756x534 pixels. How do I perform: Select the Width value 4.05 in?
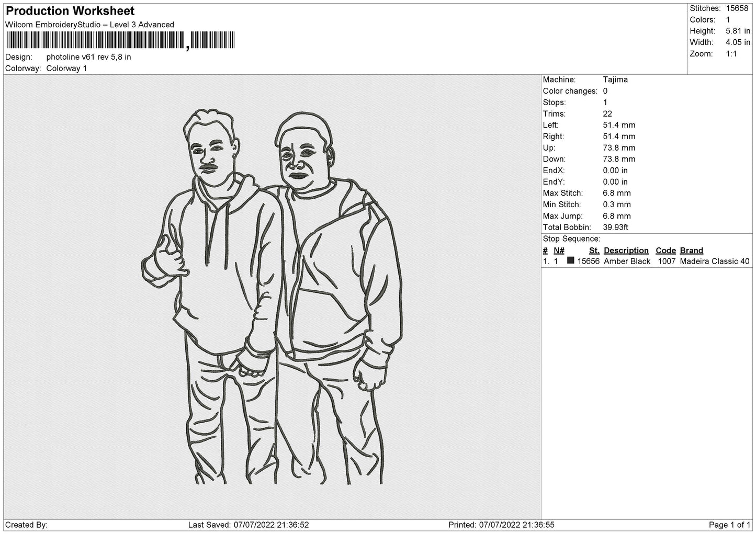click(738, 42)
